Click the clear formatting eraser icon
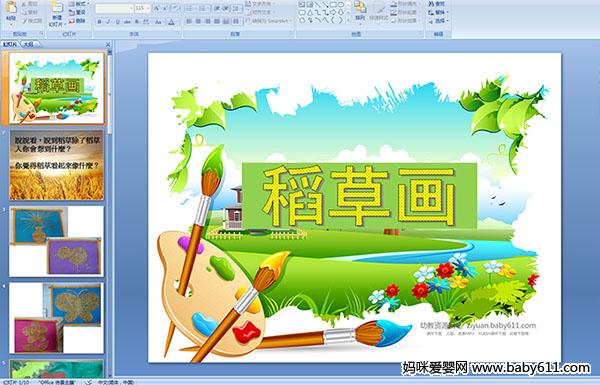Screen dimensions: 600x385 click(176, 8)
